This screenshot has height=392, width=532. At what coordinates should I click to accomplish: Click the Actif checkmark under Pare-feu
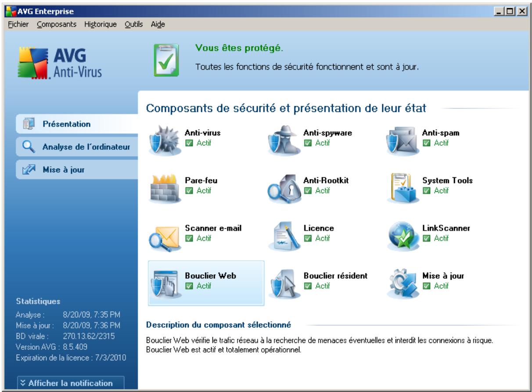(x=189, y=190)
